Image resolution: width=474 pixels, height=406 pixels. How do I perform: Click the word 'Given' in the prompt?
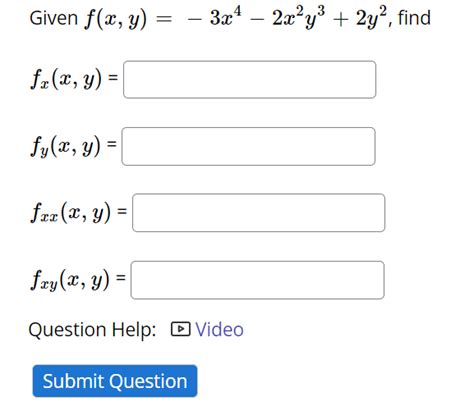click(54, 18)
